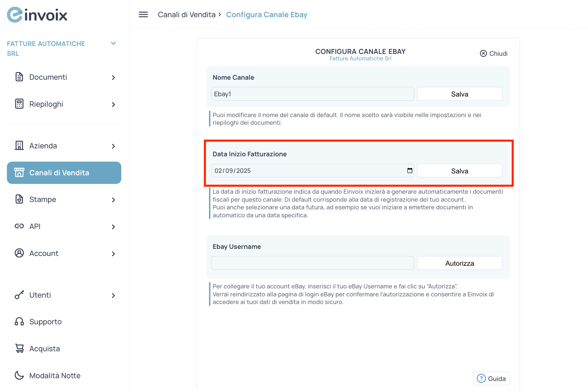Click Autorizza to connect eBay account

[x=459, y=263]
